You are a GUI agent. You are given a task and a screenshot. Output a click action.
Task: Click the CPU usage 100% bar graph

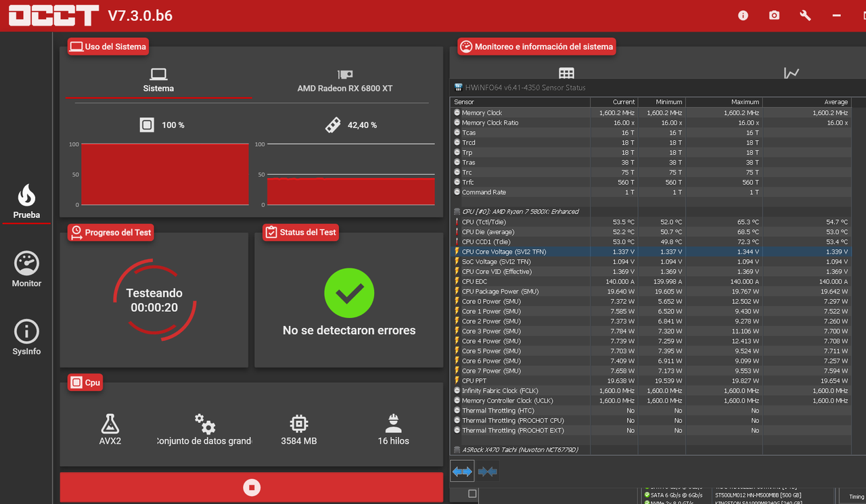164,174
